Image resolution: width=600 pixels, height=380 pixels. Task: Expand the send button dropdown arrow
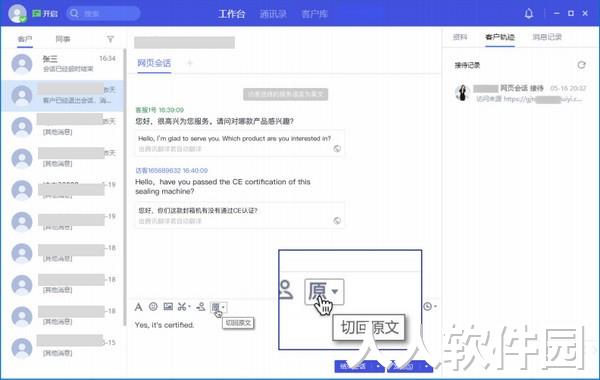pyautogui.click(x=426, y=366)
